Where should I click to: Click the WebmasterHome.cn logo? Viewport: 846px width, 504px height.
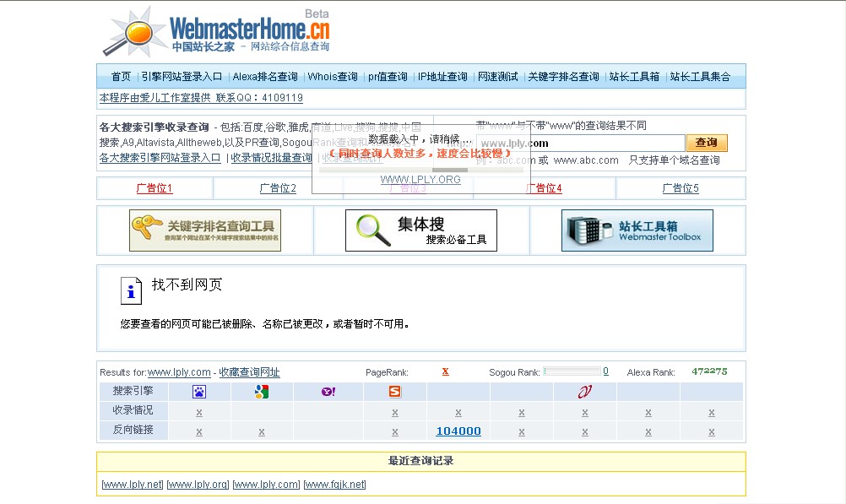point(216,31)
